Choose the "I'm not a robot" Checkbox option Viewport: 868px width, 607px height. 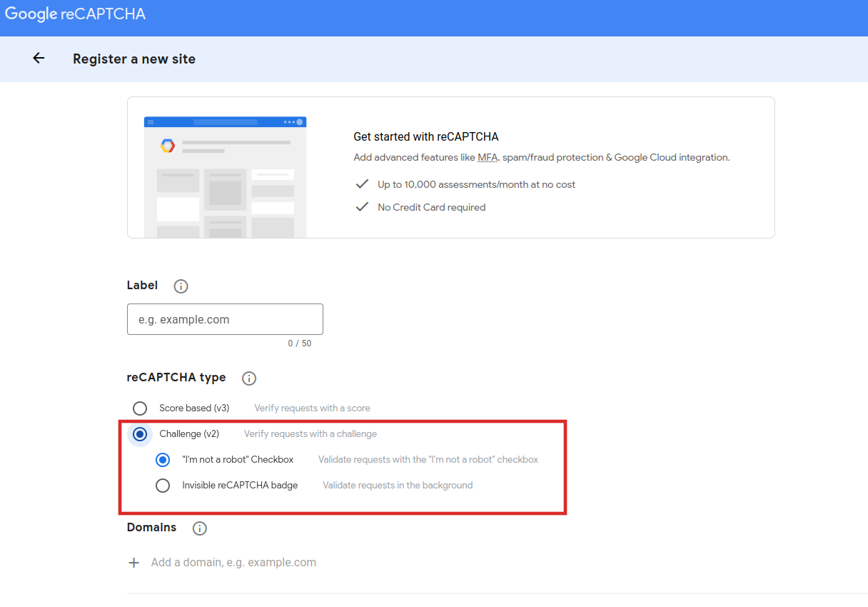[x=163, y=460]
